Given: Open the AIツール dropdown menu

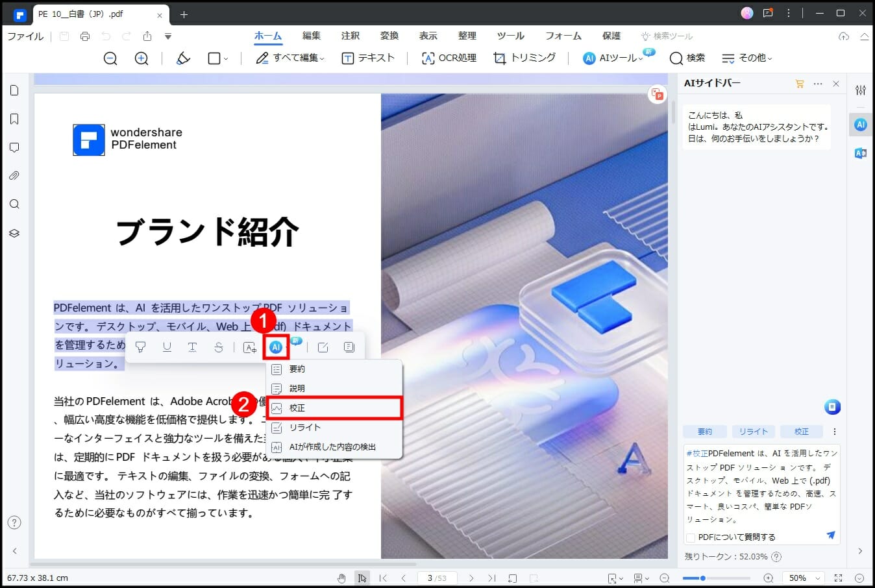Looking at the screenshot, I should [x=613, y=58].
